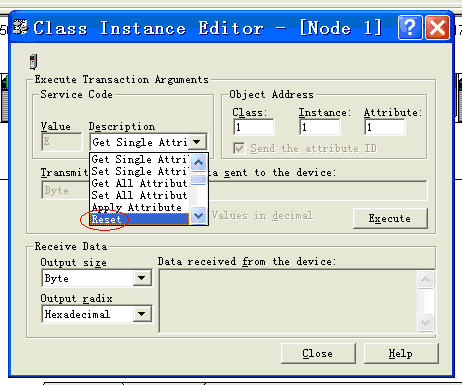Select Apply Attribute list entry
The height and width of the screenshot is (385, 462).
point(139,207)
